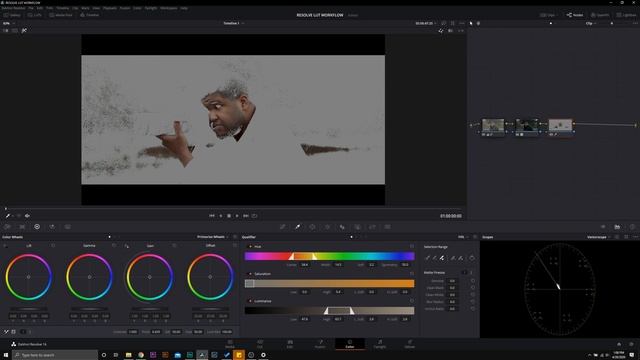Viewport: 640px width, 360px height.
Task: Open the RGB Mixer palette
Action: pyautogui.click(x=52, y=227)
